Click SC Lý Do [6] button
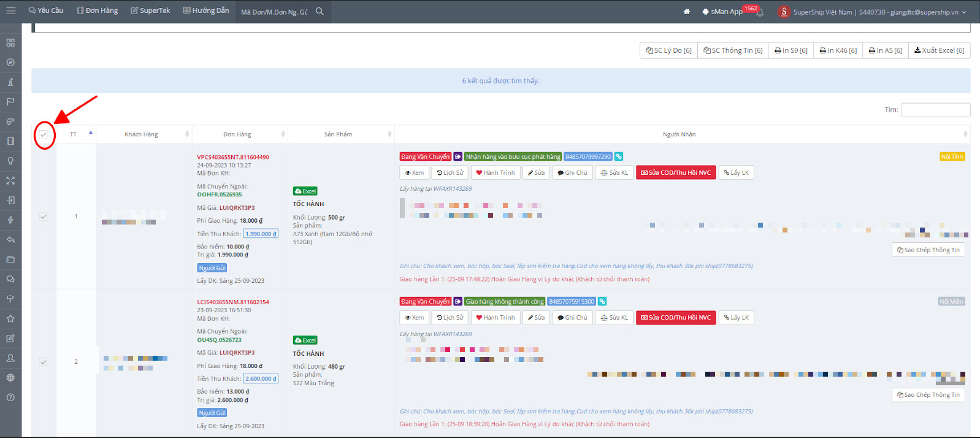This screenshot has height=438, width=980. pos(668,50)
